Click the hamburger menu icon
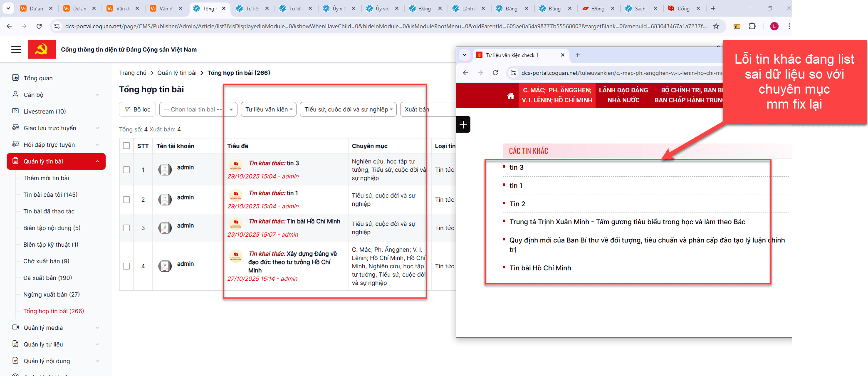This screenshot has width=868, height=376. pyautogui.click(x=16, y=49)
